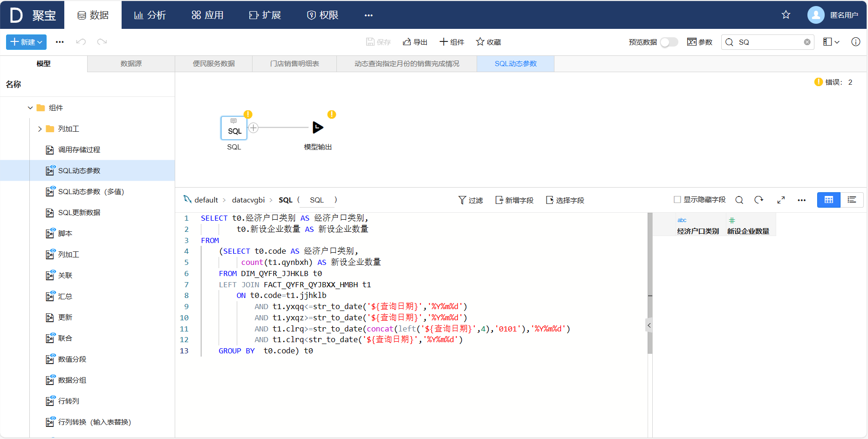Click the 过滤 filter button

(x=471, y=200)
